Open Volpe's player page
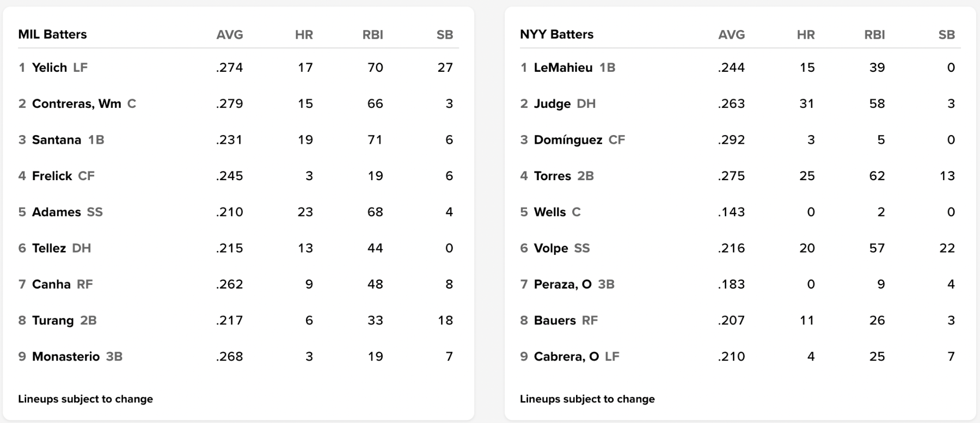The image size is (980, 423). pos(551,248)
